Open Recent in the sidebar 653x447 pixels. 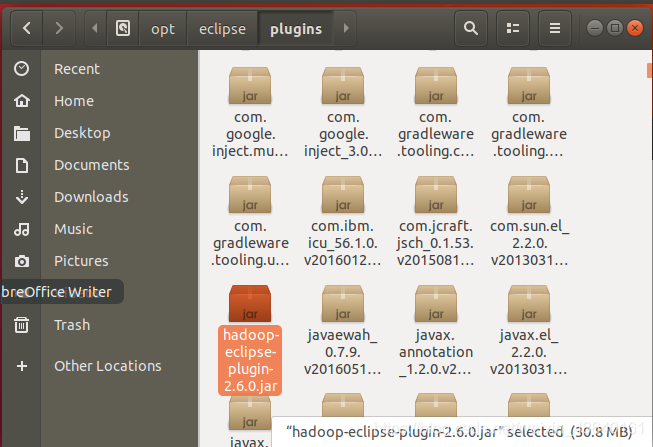77,69
